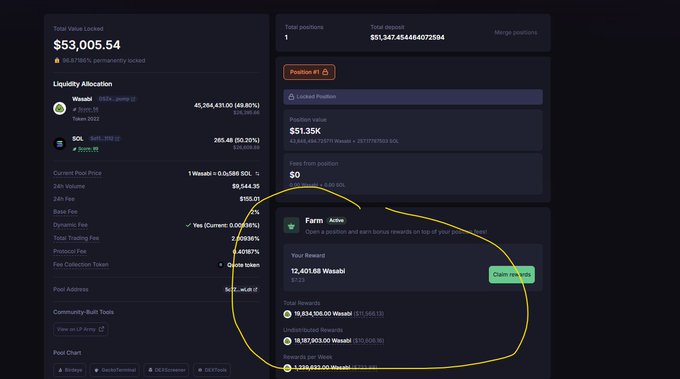Open the DEXTools pool chart
This screenshot has width=680, height=379.
(x=212, y=370)
